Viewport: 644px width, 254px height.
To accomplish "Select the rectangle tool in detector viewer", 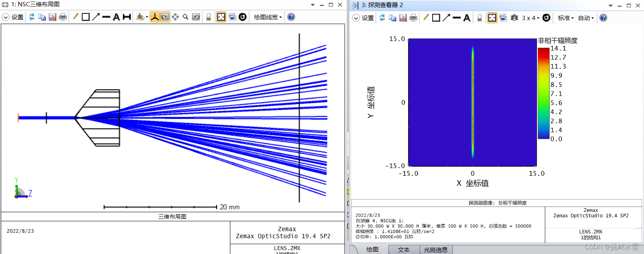I will pyautogui.click(x=436, y=18).
